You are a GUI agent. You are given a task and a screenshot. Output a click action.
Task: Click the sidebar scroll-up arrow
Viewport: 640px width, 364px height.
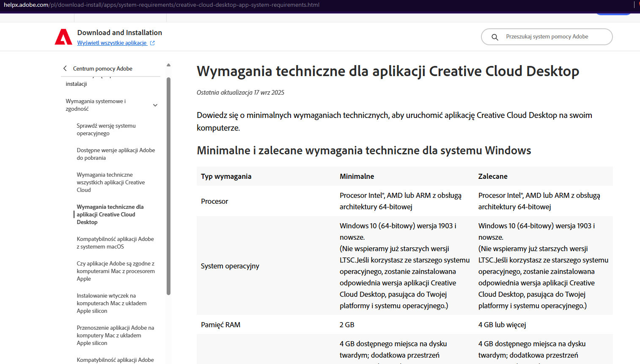(168, 65)
